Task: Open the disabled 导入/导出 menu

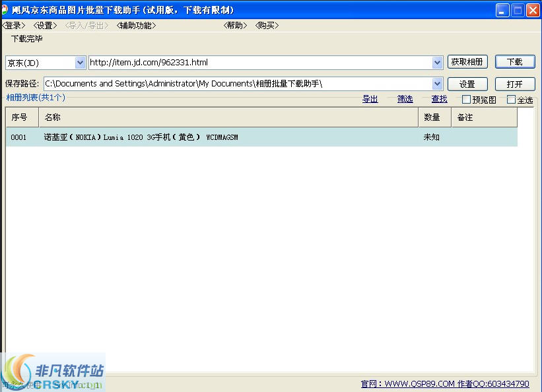Action: click(86, 26)
